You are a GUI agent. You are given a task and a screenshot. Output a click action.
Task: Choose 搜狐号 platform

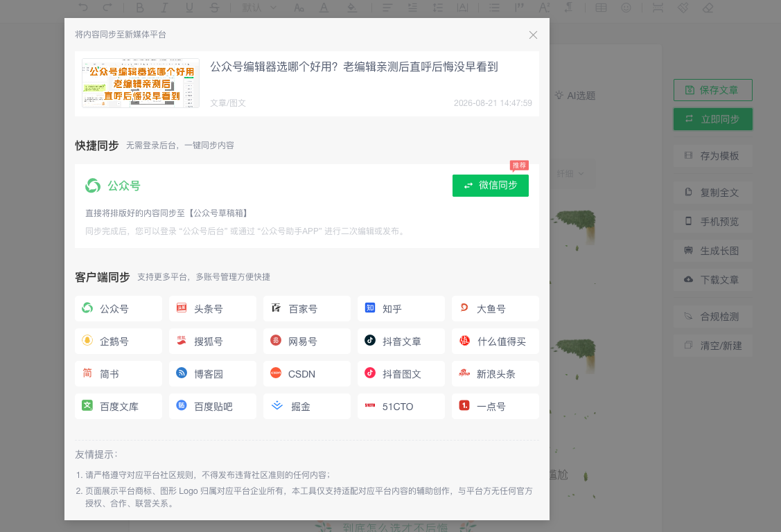pos(213,342)
